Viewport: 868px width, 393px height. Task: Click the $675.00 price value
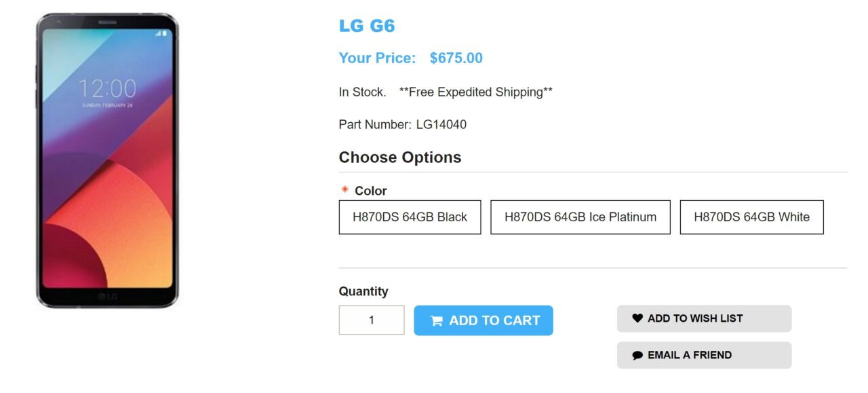click(456, 58)
